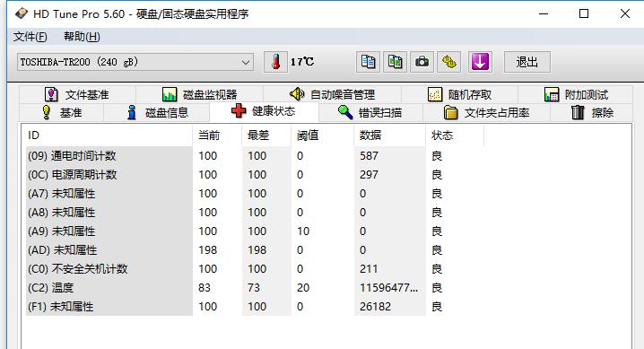Switch to the 擦除 tab
The width and height of the screenshot is (644, 349).
coord(592,112)
